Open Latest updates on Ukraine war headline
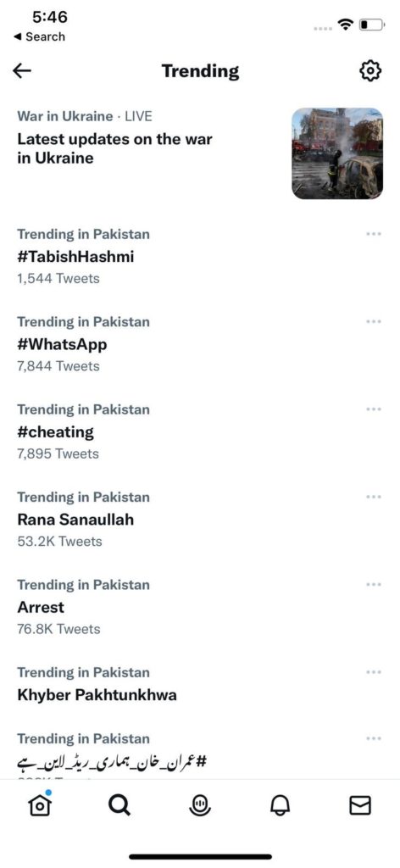This screenshot has width=400, height=868. click(x=114, y=148)
